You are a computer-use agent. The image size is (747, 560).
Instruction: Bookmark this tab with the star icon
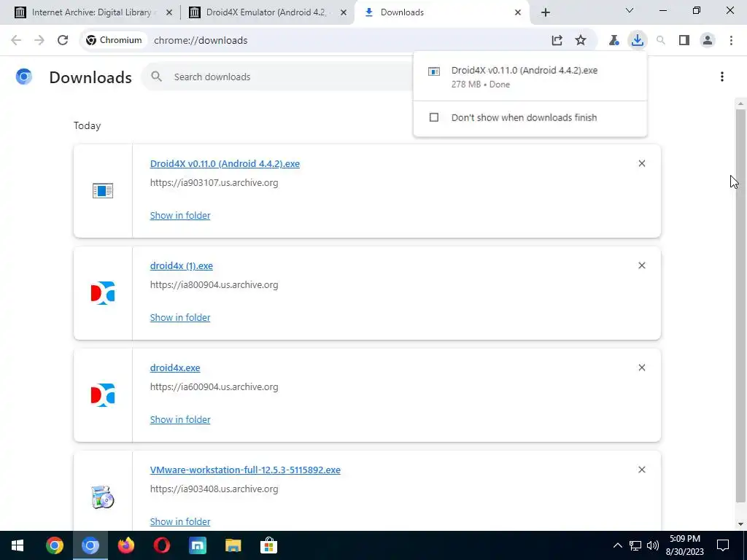(580, 41)
